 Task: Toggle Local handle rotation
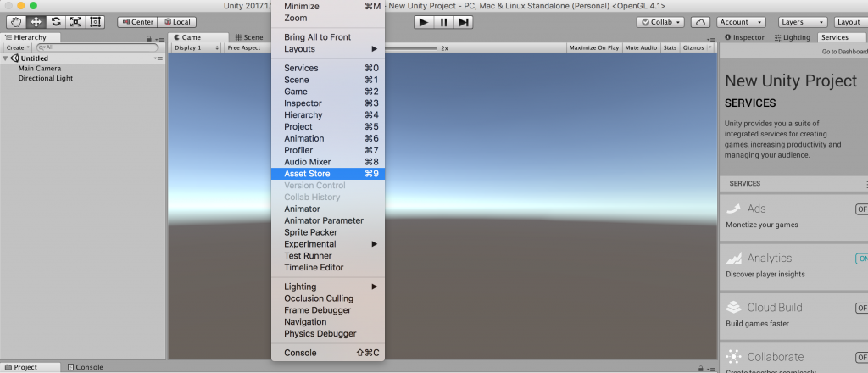pyautogui.click(x=176, y=22)
